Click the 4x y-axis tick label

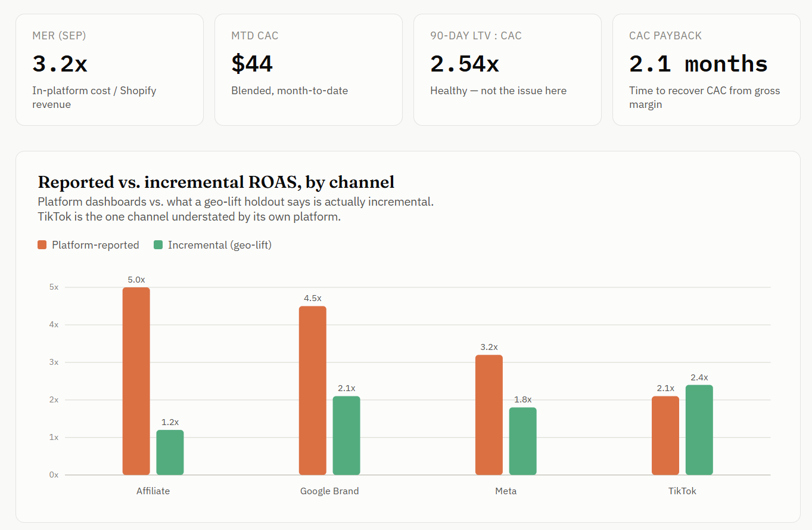[54, 325]
